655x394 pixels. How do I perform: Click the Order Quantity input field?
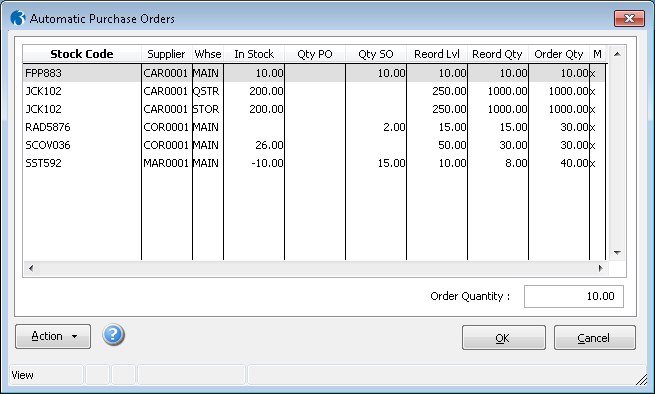pyautogui.click(x=574, y=296)
